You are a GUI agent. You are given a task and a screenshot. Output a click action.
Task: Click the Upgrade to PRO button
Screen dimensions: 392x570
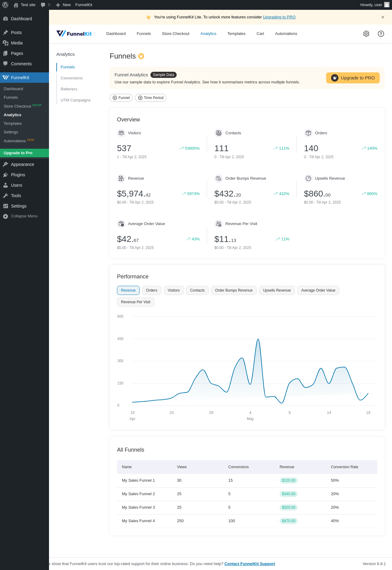click(x=353, y=78)
